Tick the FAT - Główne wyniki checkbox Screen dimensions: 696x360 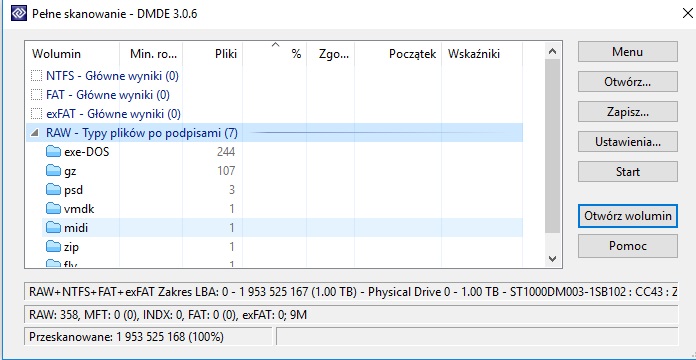pyautogui.click(x=36, y=95)
